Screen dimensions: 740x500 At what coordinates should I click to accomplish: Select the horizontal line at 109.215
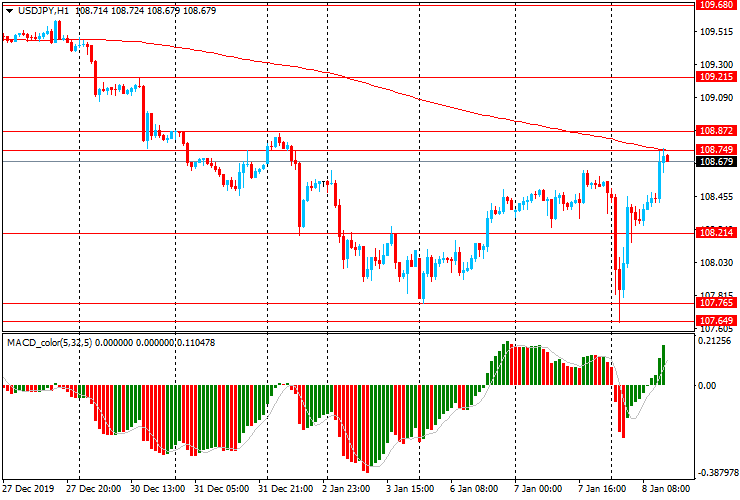(x=349, y=77)
